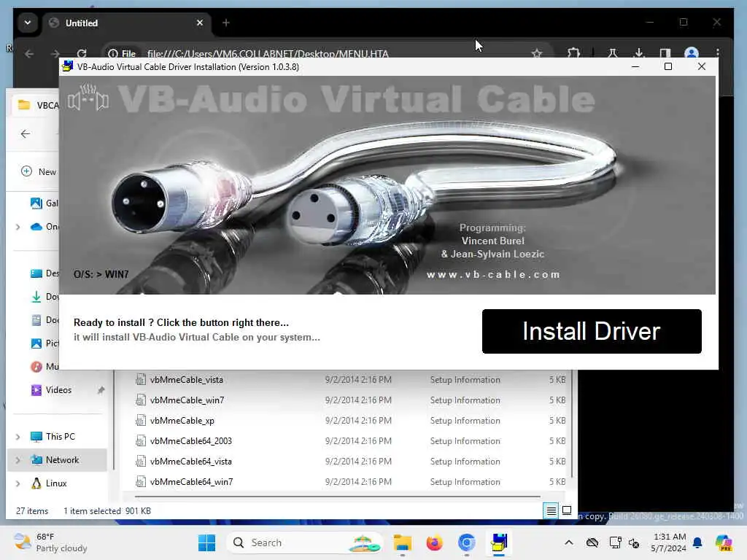Click the VB-Audio installer title bar icon
Image resolution: width=747 pixels, height=560 pixels.
tap(68, 66)
